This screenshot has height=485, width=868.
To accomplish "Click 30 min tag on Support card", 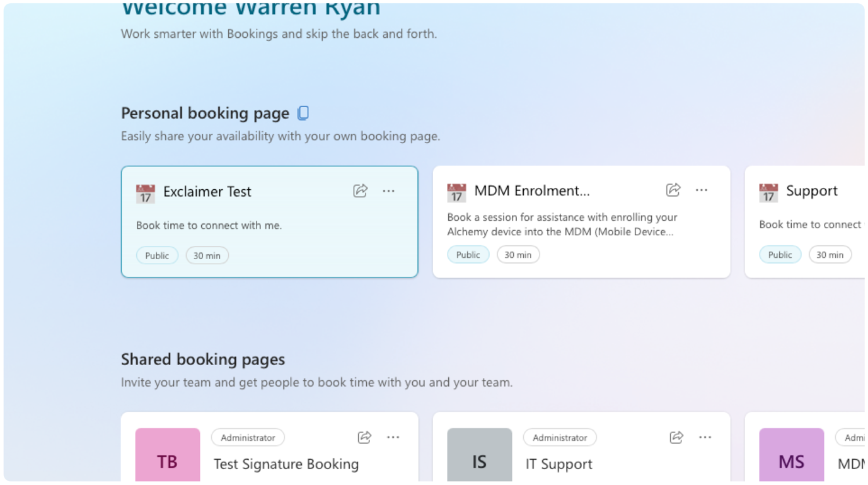I will coord(830,255).
